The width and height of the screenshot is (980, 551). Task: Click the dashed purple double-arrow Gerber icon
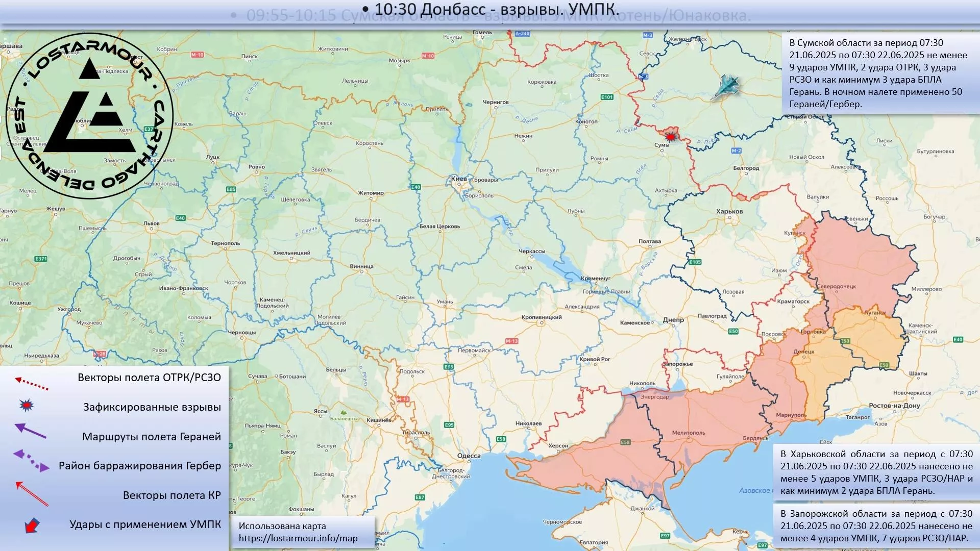pos(32,460)
